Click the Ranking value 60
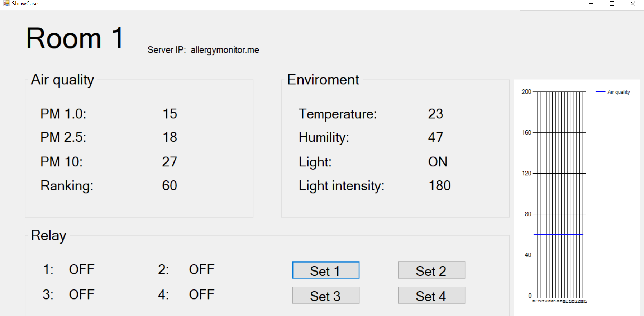The image size is (644, 316). coord(170,185)
